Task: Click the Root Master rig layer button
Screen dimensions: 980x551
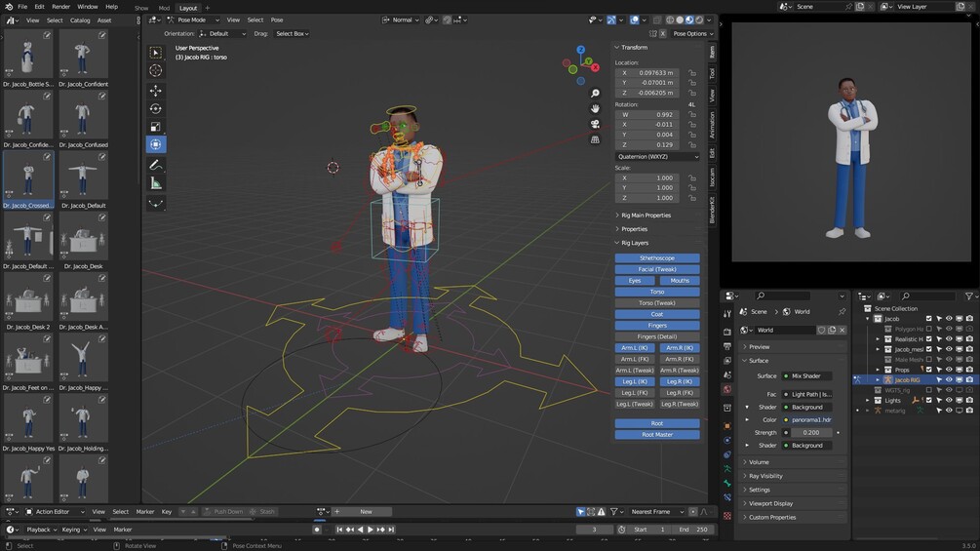Action: click(657, 434)
